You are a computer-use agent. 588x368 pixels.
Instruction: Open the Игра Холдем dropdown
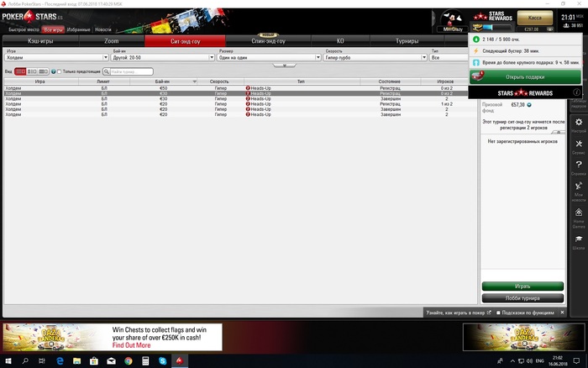[56, 57]
